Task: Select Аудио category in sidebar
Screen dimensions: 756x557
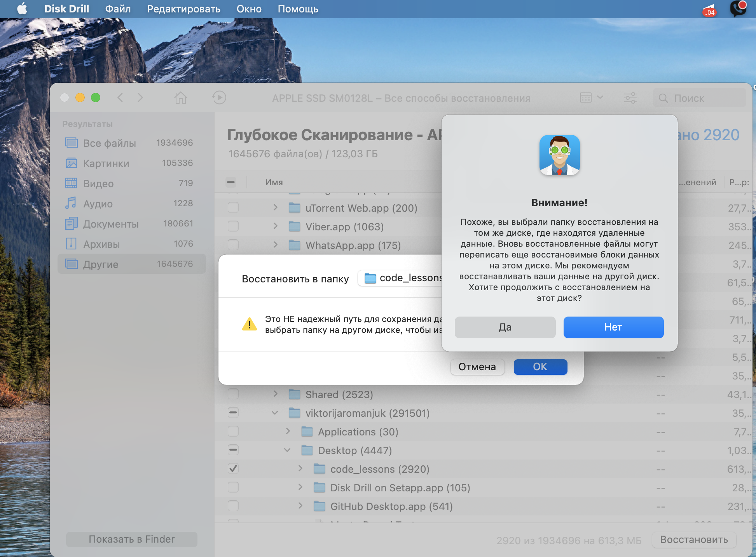Action: (131, 204)
